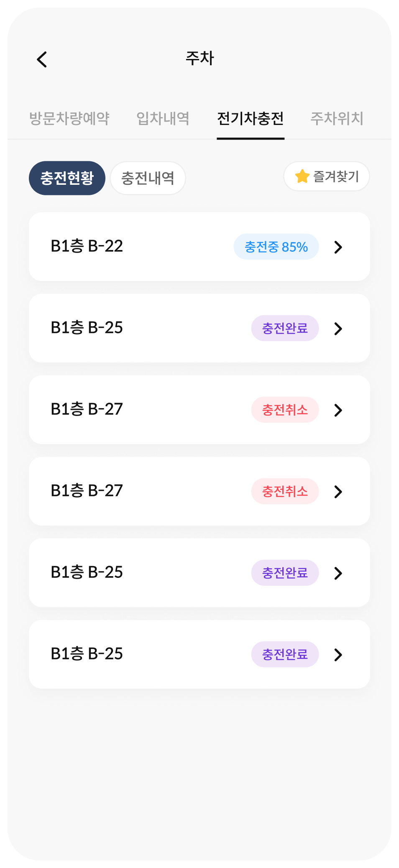Viewport: 399px width, 868px height.
Task: Toggle the 충전현황 filter pill
Action: (67, 178)
